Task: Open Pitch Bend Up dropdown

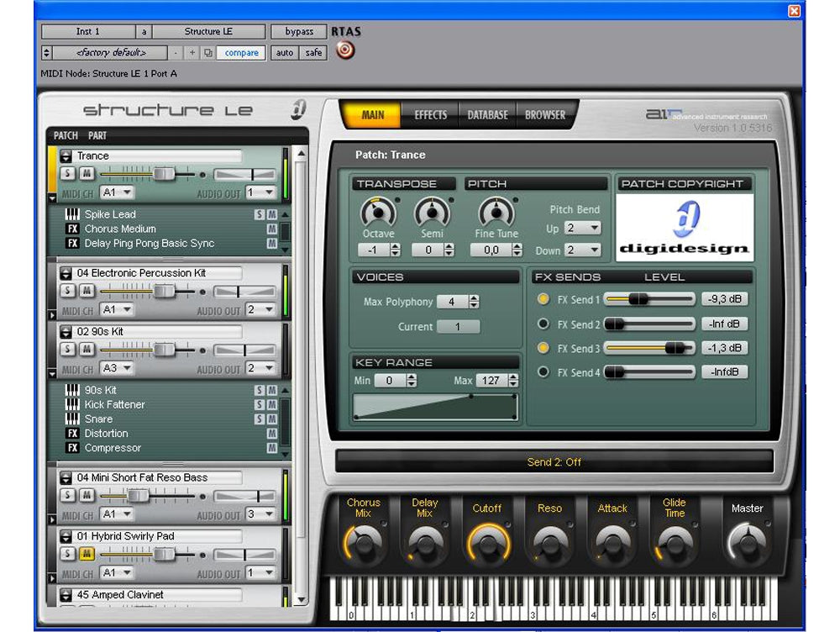Action: tap(583, 229)
